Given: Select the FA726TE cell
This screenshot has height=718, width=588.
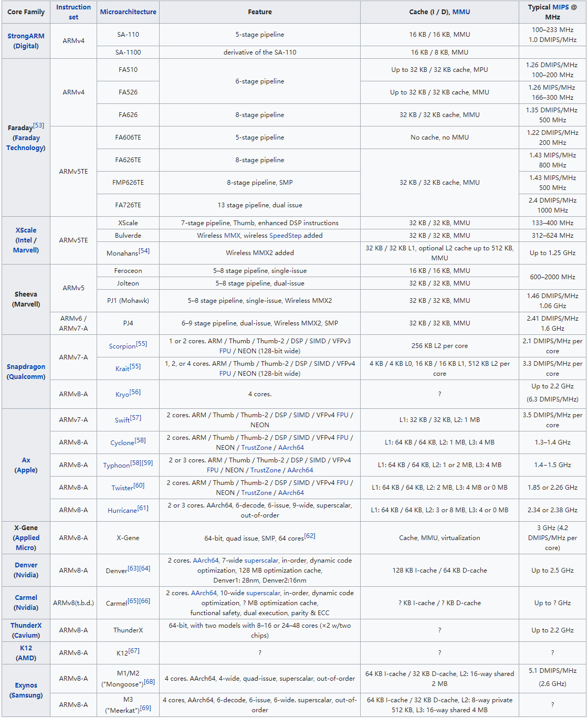Looking at the screenshot, I should coord(128,205).
